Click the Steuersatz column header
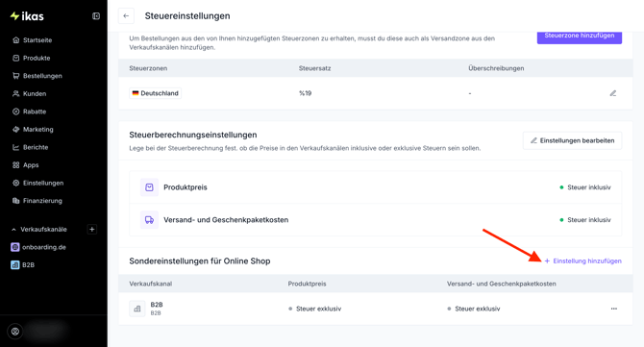The height and width of the screenshot is (347, 644). tap(314, 68)
